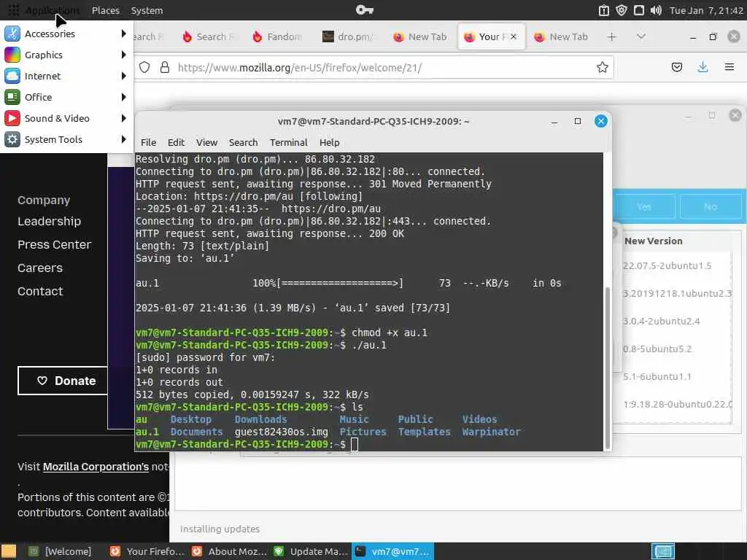Open Your Firefox taskbar item
The image size is (747, 560).
147,551
